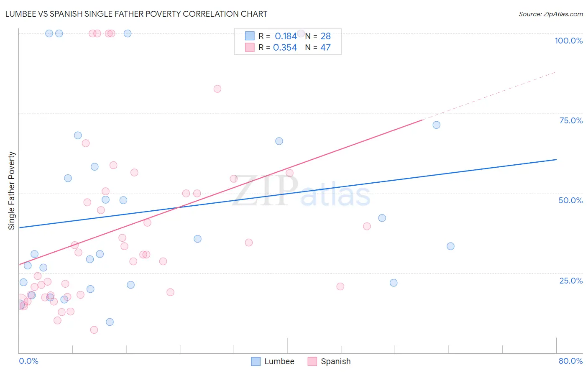This screenshot has width=588, height=373.
Task: Select the 100.0% y-axis label
Action: 569,41
